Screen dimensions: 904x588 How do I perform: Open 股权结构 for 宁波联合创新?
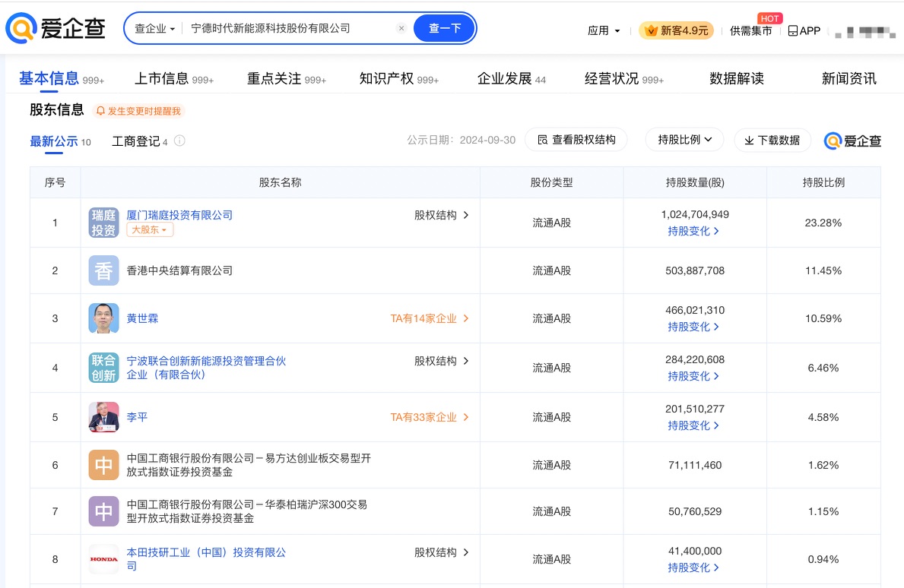[442, 361]
